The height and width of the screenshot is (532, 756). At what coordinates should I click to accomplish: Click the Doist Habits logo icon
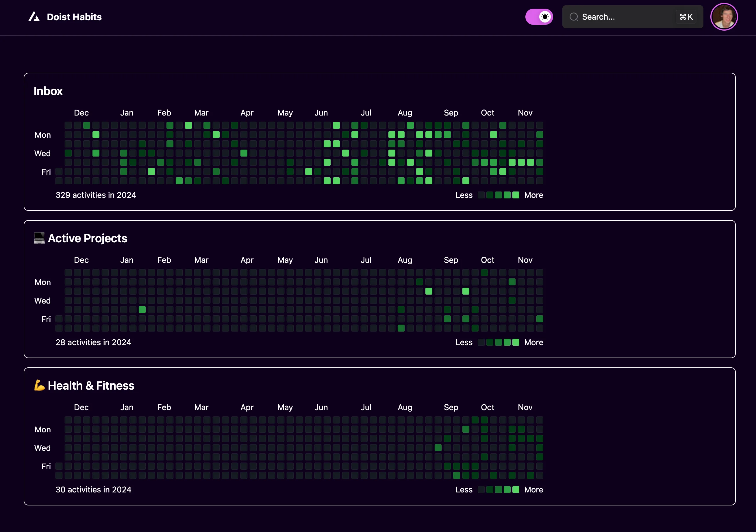coord(34,17)
